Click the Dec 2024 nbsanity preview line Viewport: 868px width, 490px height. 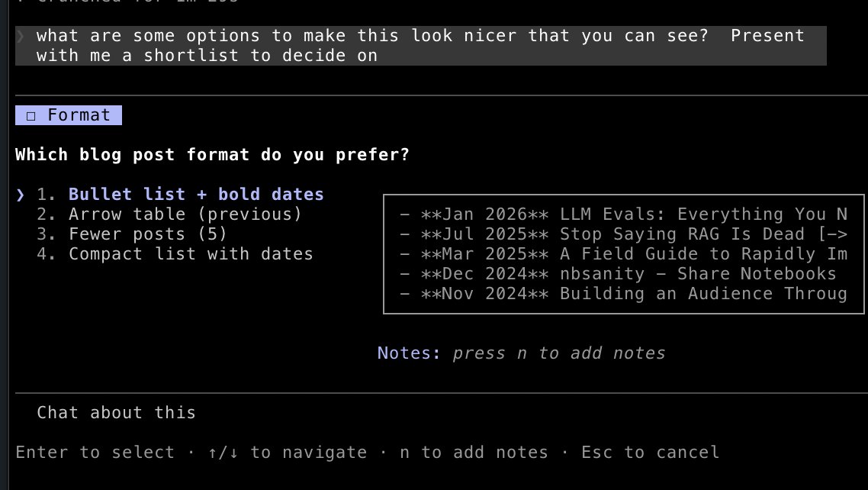[618, 274]
